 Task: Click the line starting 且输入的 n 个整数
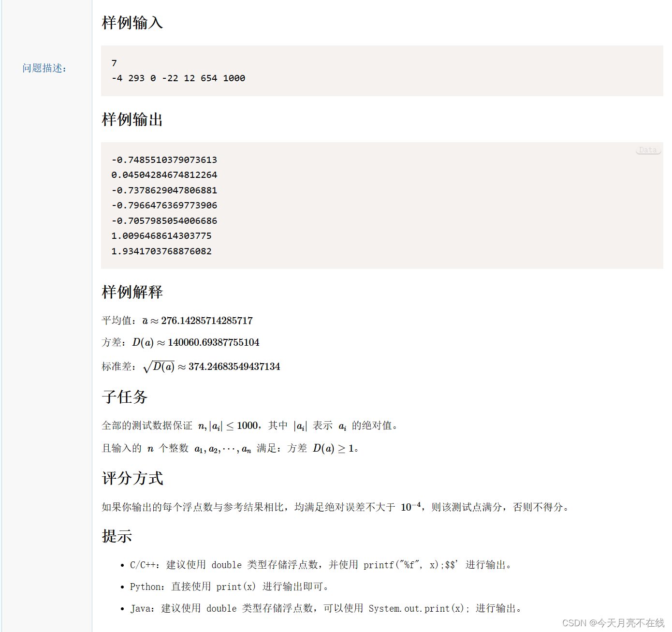(x=230, y=449)
